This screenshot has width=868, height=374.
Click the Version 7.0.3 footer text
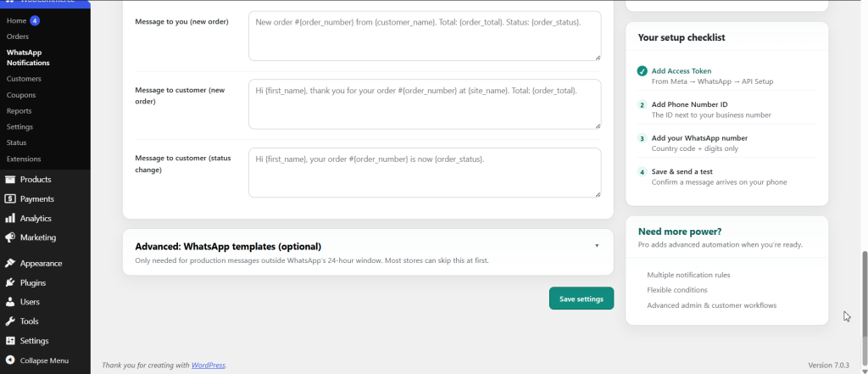coord(829,366)
